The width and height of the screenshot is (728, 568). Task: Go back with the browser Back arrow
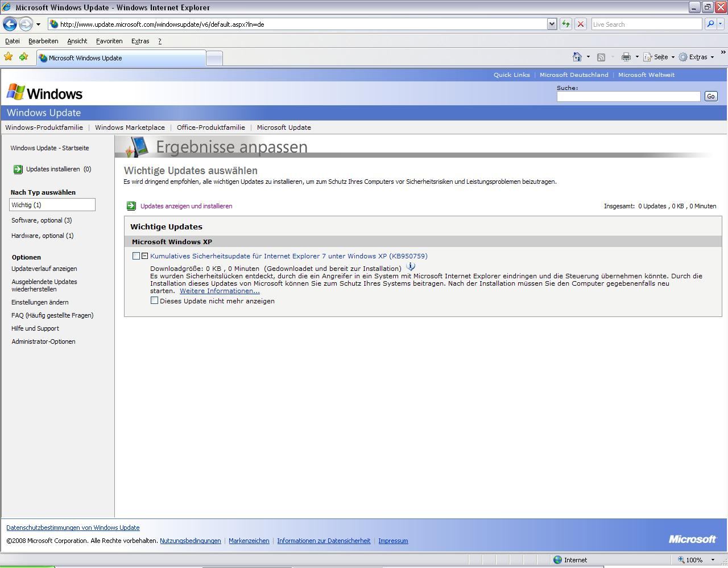coord(10,24)
